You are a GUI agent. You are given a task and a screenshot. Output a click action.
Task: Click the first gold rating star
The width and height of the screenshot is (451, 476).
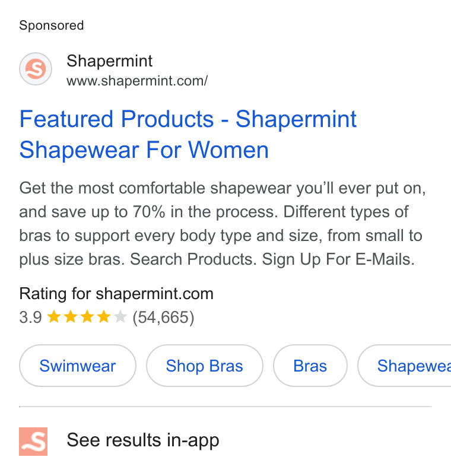point(54,316)
